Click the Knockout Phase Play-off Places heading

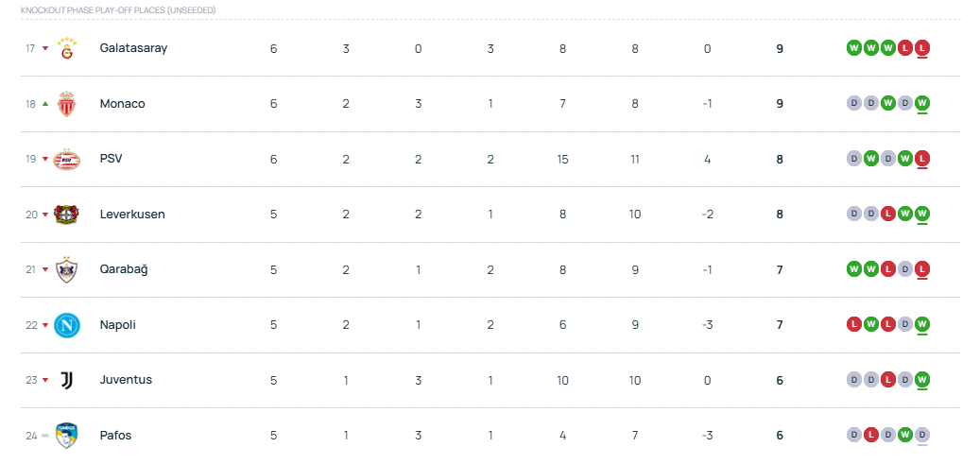118,10
